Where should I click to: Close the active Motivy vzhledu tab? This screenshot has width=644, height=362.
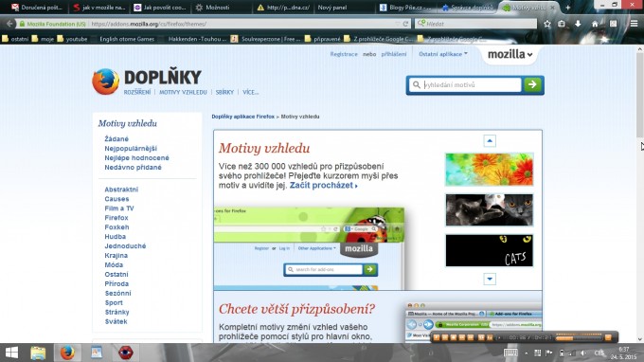point(552,8)
